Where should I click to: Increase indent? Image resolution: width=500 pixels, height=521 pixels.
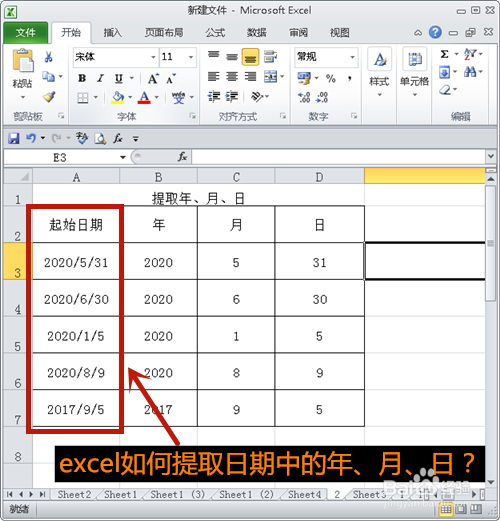[232, 97]
